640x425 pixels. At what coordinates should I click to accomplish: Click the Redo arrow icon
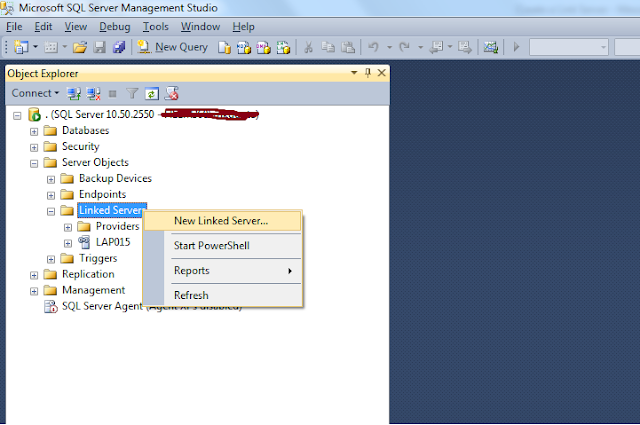(404, 47)
